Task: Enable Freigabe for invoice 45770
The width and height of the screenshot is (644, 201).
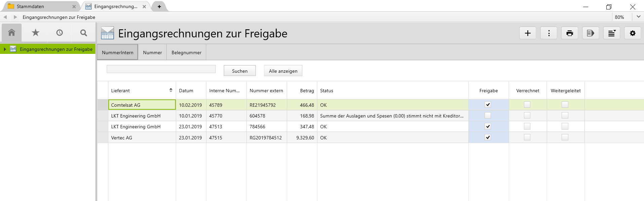Action: 488,115
